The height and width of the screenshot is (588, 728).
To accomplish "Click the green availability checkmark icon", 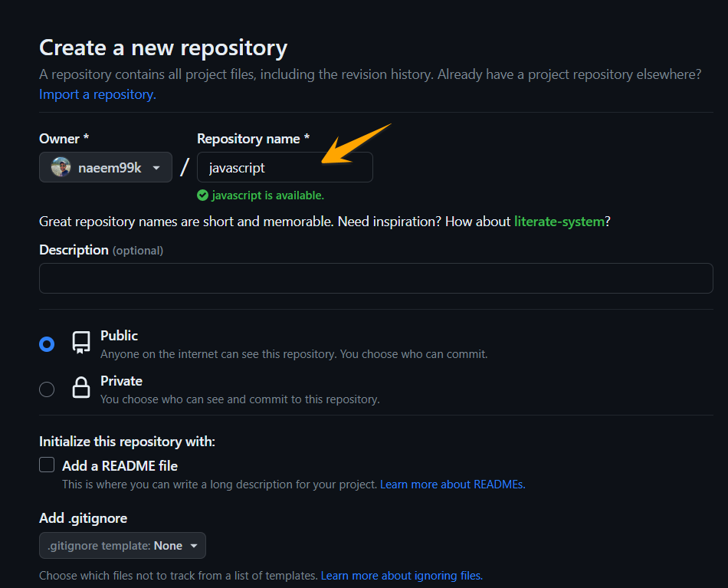I will (202, 195).
